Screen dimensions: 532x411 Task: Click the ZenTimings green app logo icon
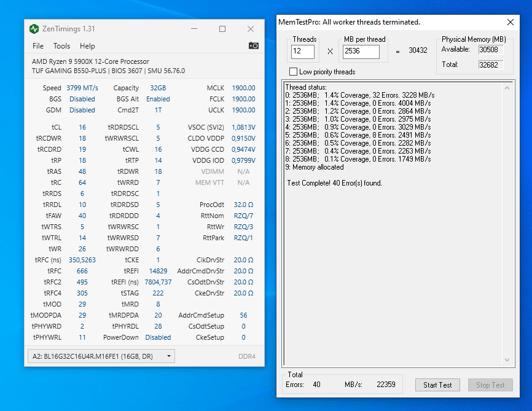(34, 29)
